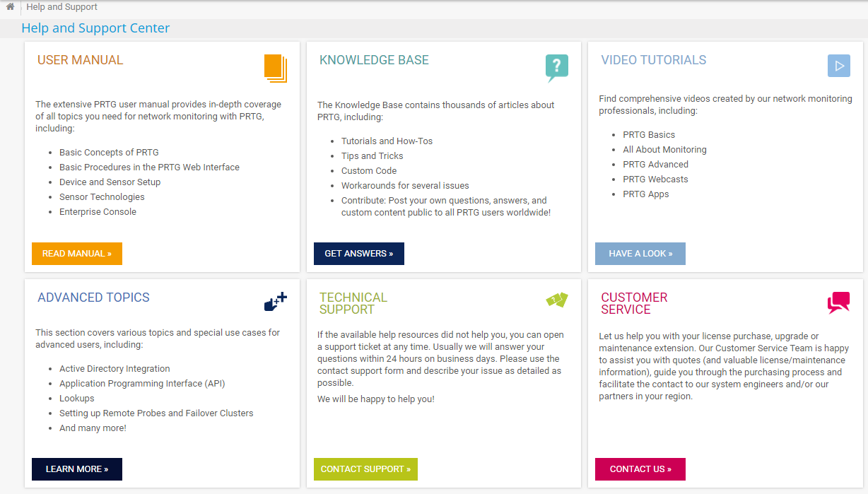Click the Customer Service heading
Screen dimensions: 868x494
[x=634, y=303]
